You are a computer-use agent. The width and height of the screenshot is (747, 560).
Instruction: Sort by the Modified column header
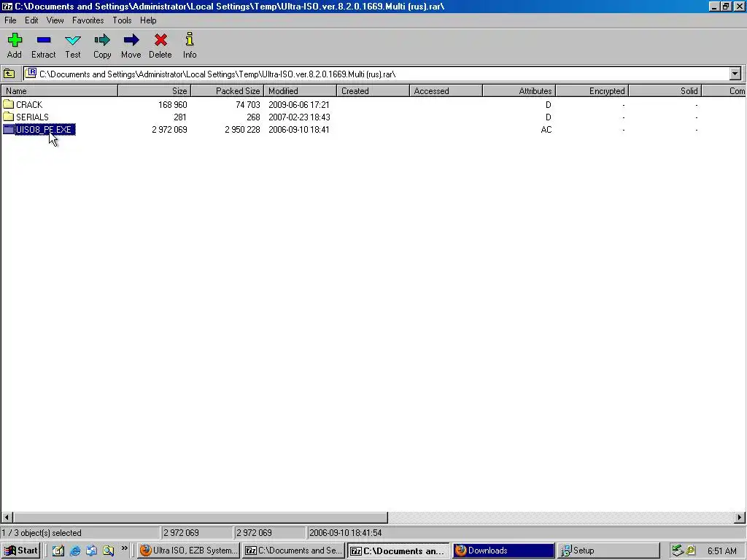pyautogui.click(x=300, y=91)
